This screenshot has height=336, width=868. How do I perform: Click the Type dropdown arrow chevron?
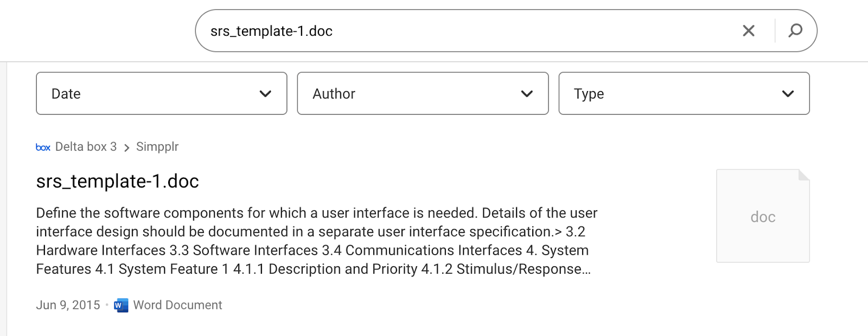click(788, 94)
